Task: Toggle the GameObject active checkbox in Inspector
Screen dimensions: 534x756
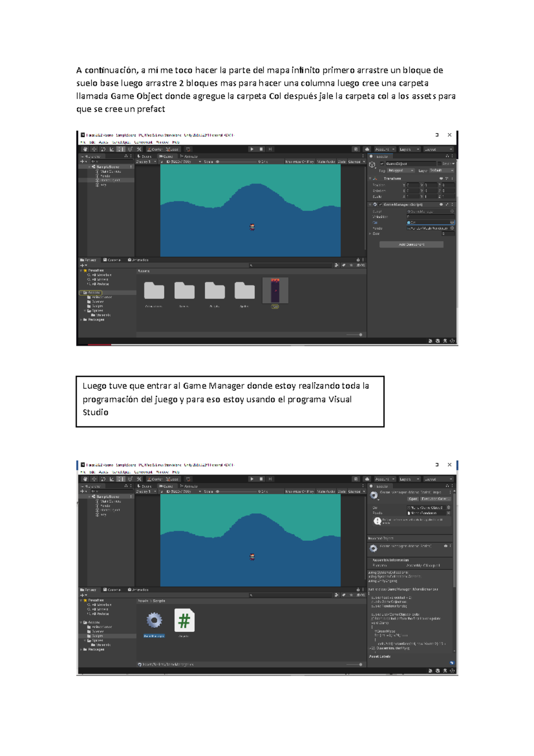Action: (x=382, y=164)
